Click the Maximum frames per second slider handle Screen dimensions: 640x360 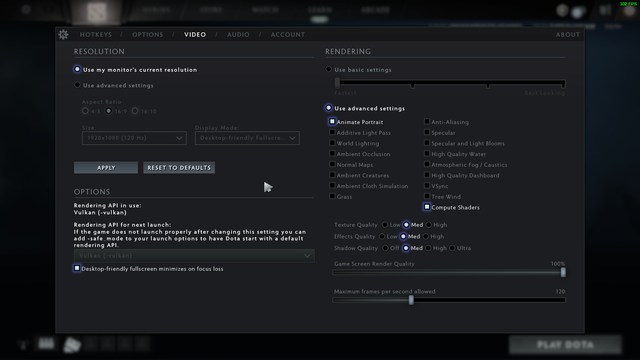411,300
